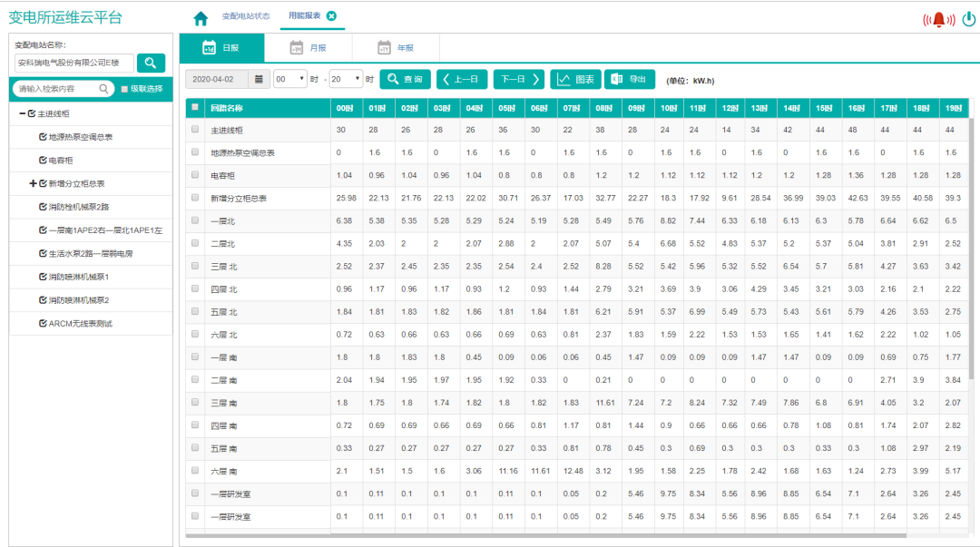The width and height of the screenshot is (980, 547).
Task: Click the 上一日 previous day button
Action: [x=465, y=79]
